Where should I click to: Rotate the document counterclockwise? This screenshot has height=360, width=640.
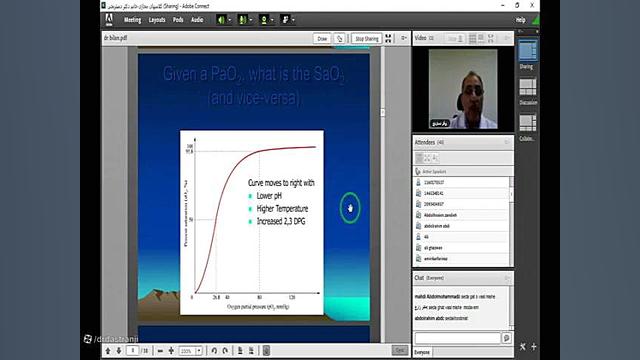[x=214, y=351]
